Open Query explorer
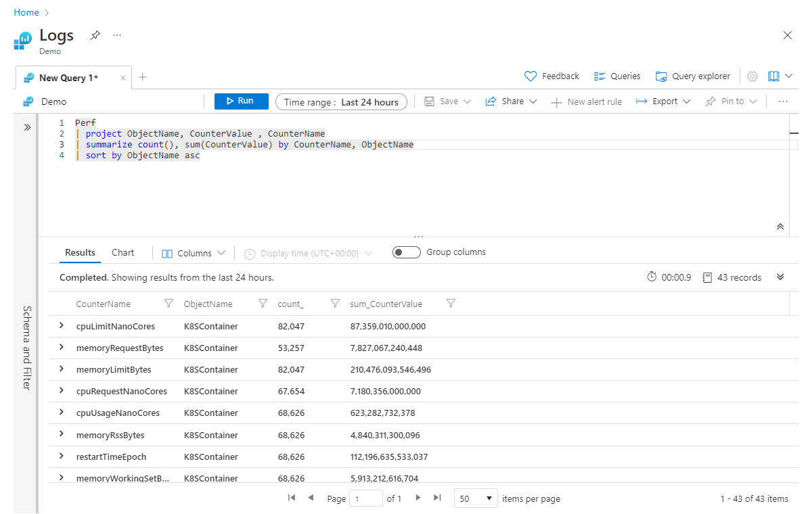This screenshot has height=514, width=812. tap(692, 76)
